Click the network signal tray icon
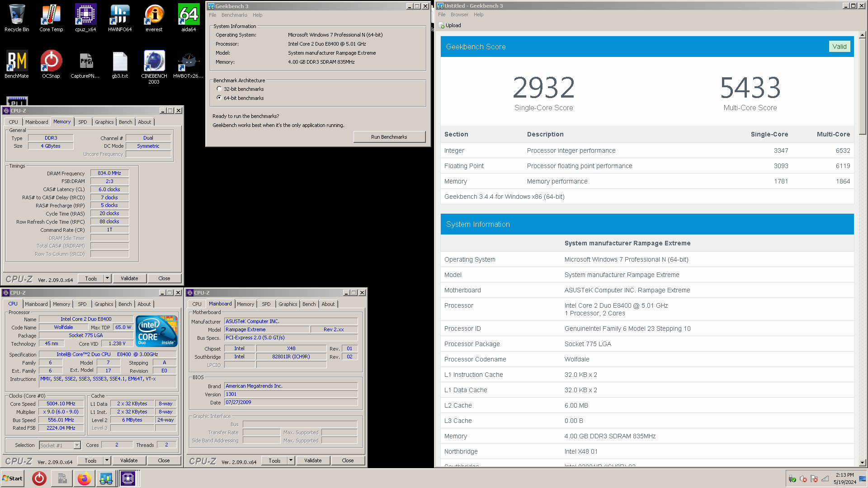 coord(825,479)
